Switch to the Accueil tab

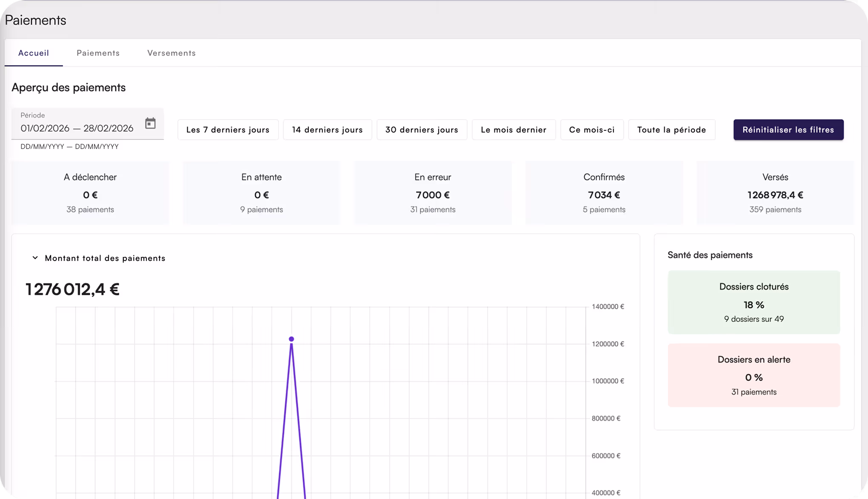[x=34, y=53]
